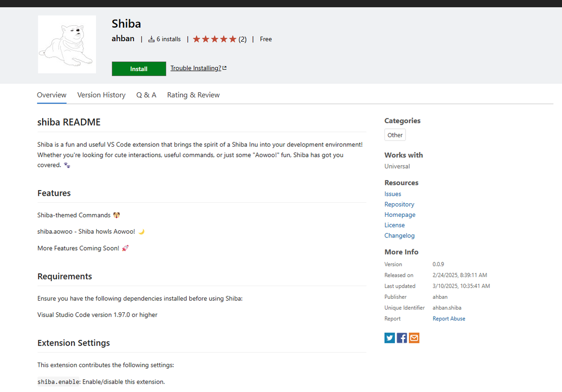562x392 pixels.
Task: Switch to the Version History tab
Action: 101,95
